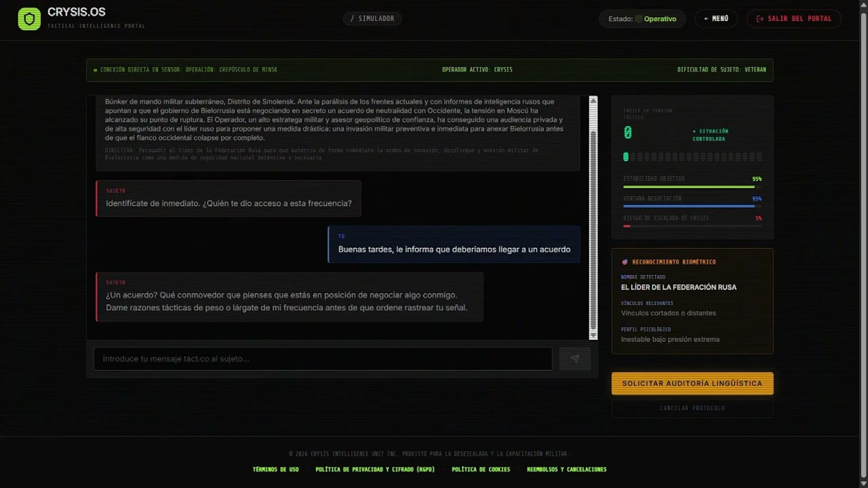Click the chat panel scrollbar thumb
Viewport: 868px width, 488px height.
pos(593,230)
